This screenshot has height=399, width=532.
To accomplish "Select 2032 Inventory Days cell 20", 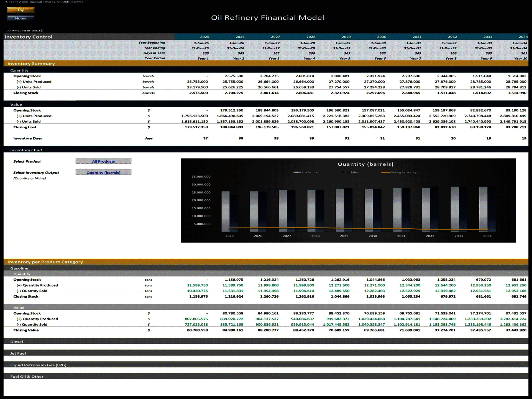I will tap(453, 138).
